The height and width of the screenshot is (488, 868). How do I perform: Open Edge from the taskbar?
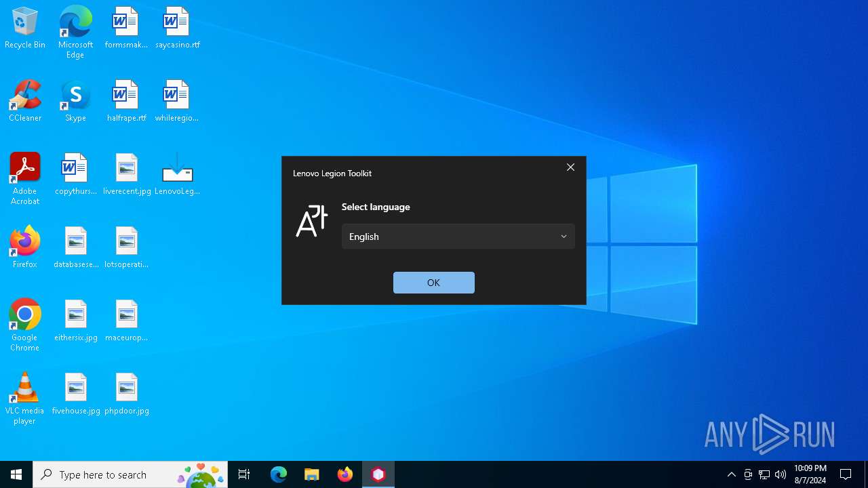[279, 474]
